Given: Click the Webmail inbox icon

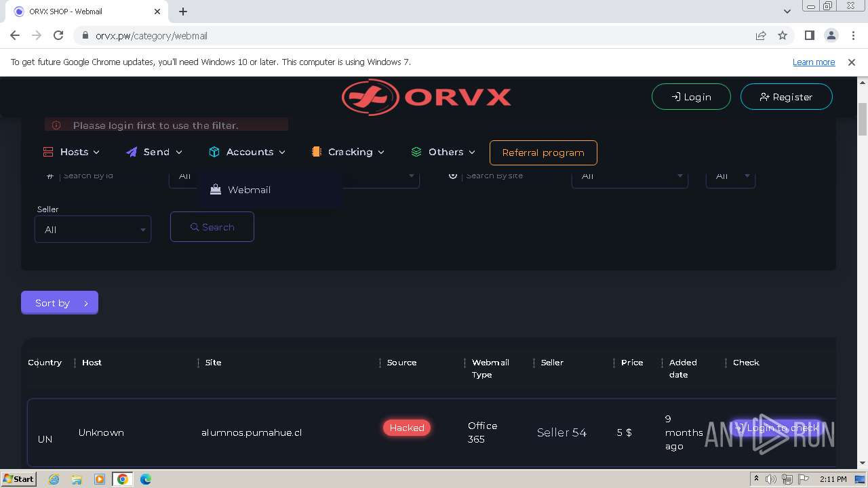Looking at the screenshot, I should click(216, 190).
